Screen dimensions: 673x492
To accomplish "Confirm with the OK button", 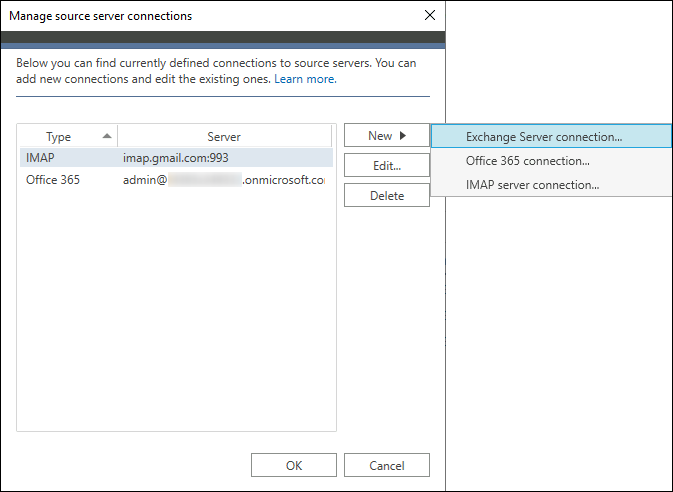I will tap(294, 465).
